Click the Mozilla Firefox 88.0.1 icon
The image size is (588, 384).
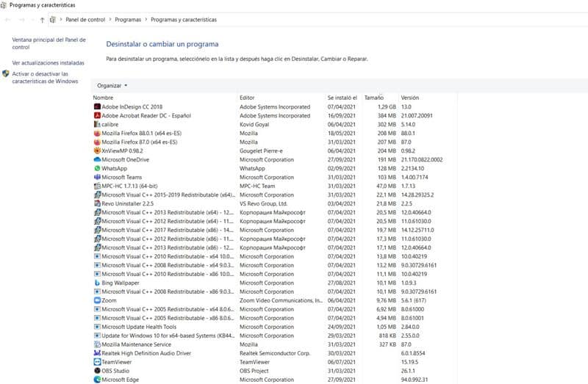(x=97, y=133)
